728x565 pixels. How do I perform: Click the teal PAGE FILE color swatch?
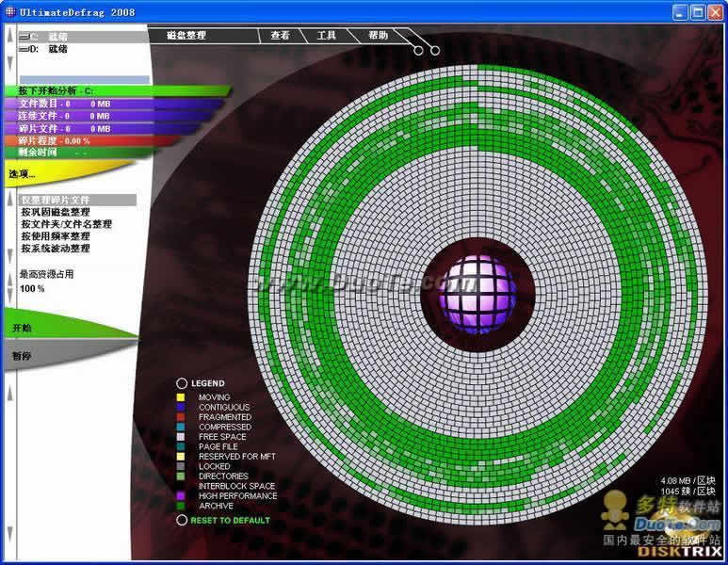181,446
